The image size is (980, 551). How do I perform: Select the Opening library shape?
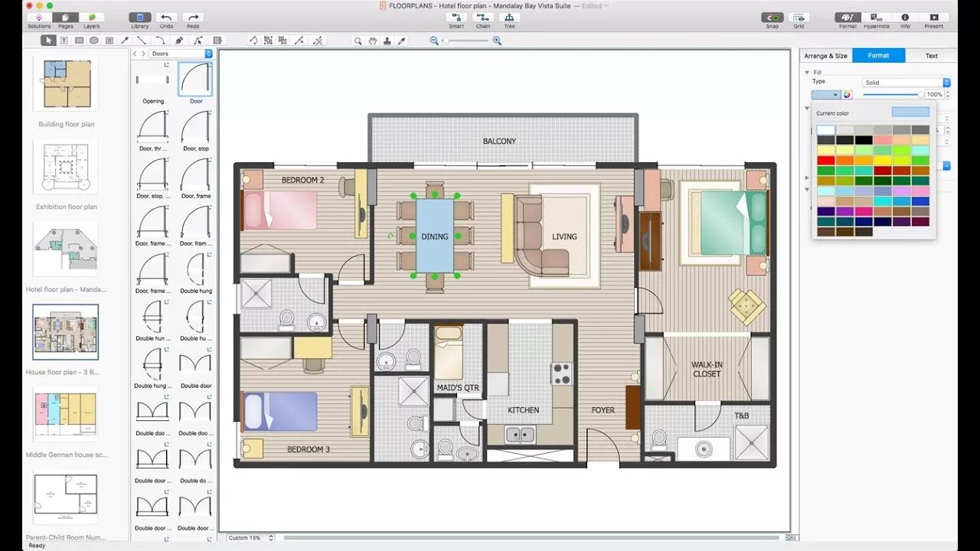[153, 83]
